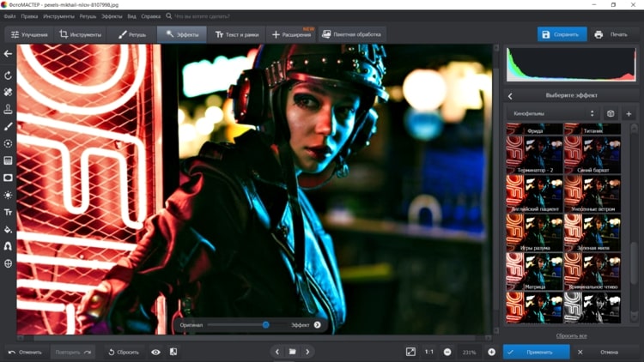
Task: Click the rotate icon in left toolbar
Action: pos(8,75)
